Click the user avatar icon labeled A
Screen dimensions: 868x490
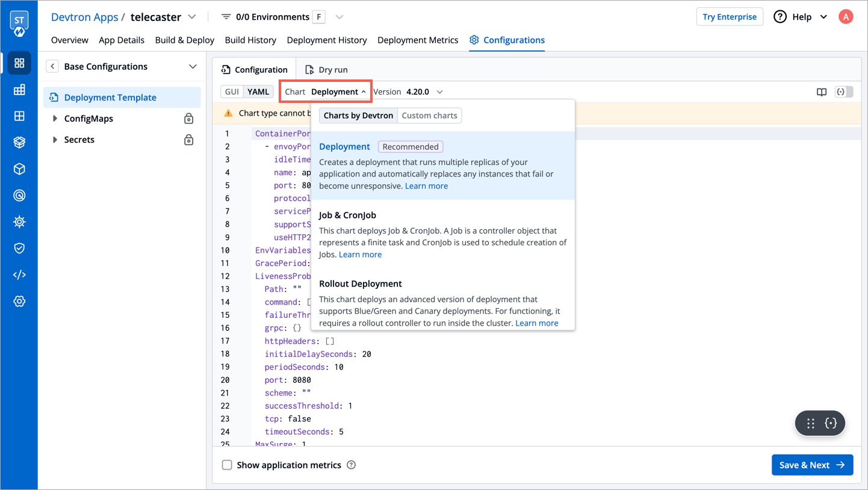pyautogui.click(x=846, y=17)
